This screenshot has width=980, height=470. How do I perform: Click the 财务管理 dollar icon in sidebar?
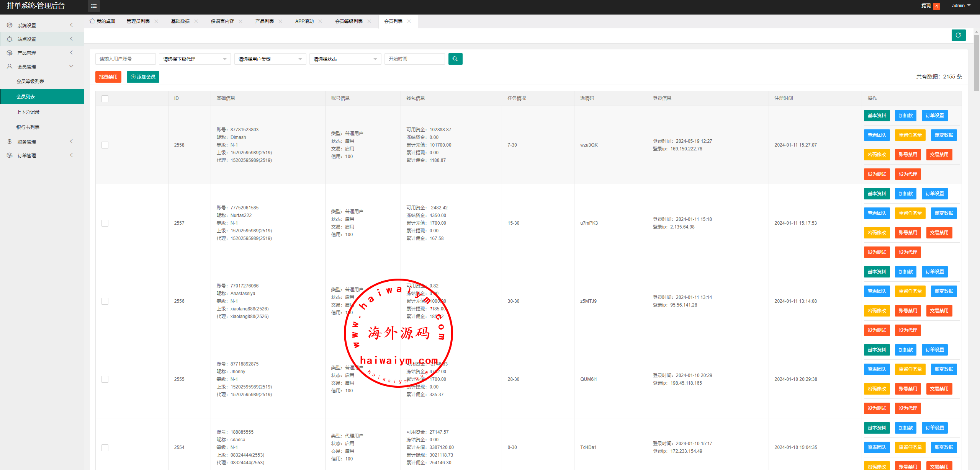pos(10,142)
